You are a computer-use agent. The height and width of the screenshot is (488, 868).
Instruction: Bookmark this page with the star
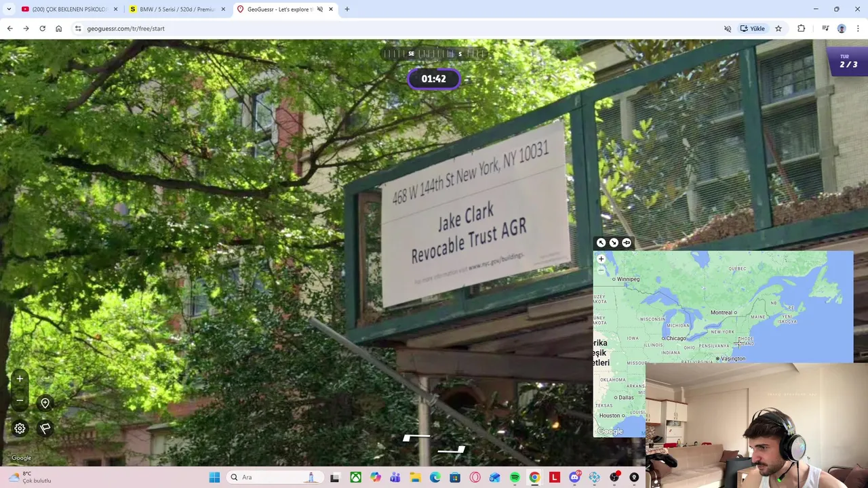(778, 28)
